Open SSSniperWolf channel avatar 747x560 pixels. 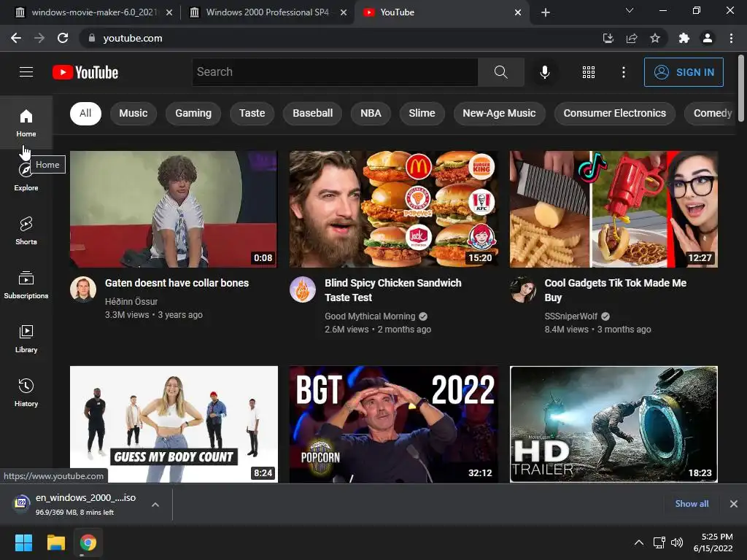click(523, 289)
